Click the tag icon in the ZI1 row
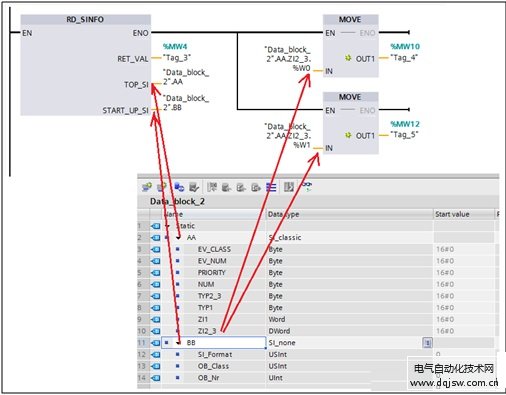 (x=155, y=319)
